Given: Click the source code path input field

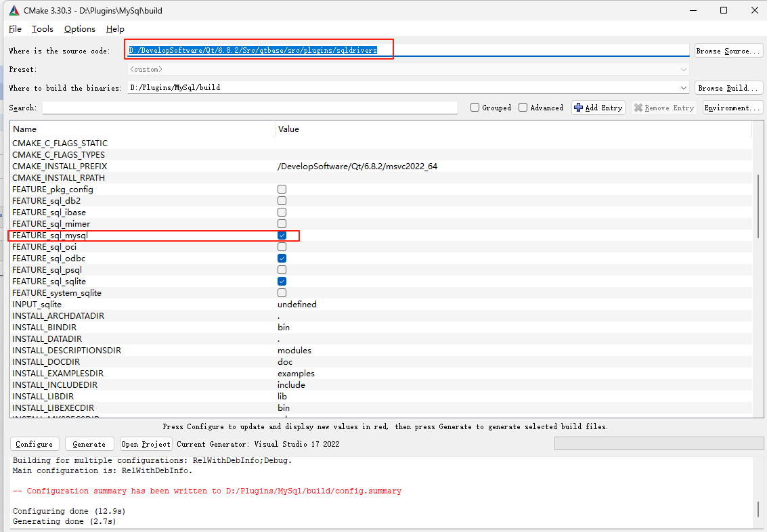Looking at the screenshot, I should 408,50.
